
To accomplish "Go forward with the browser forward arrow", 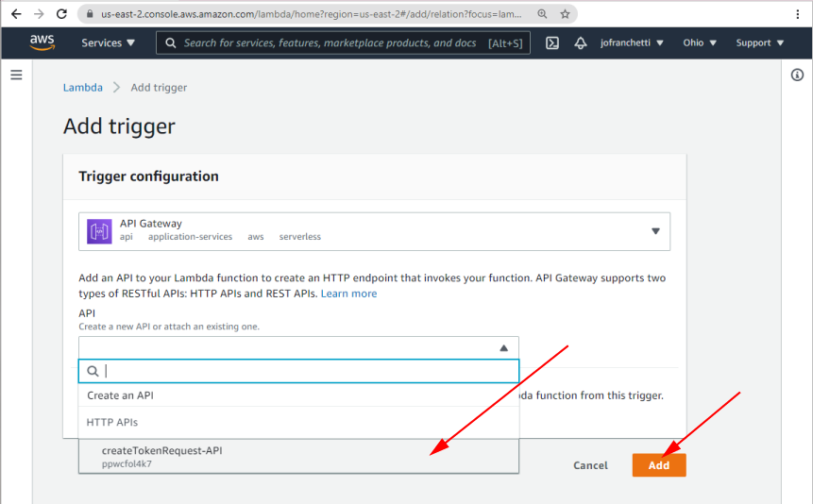I will 39,14.
